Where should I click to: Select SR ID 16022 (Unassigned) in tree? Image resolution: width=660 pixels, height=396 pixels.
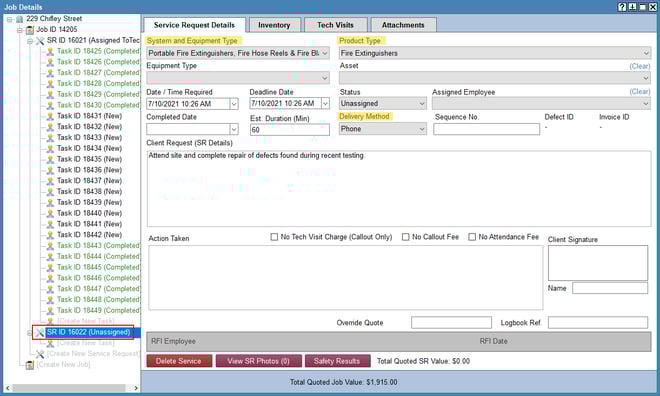pyautogui.click(x=88, y=332)
